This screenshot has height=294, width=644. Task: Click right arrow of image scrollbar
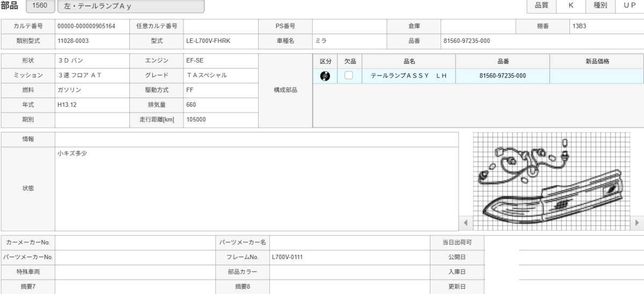point(637,223)
